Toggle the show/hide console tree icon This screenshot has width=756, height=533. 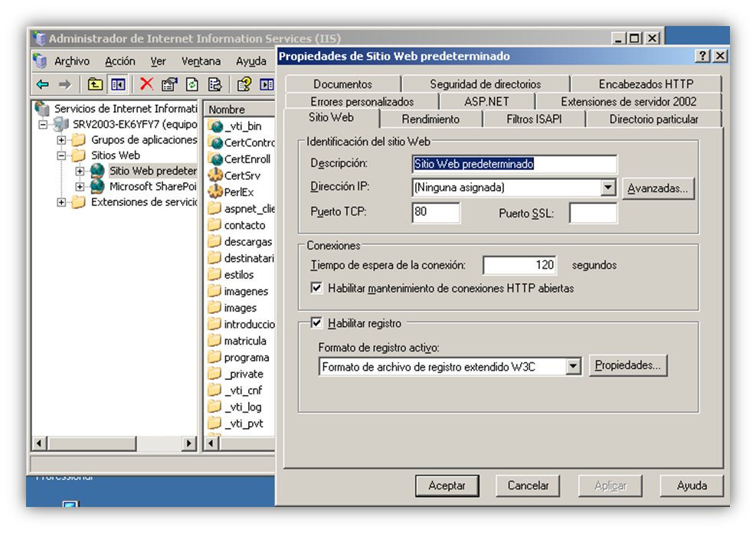tap(118, 85)
